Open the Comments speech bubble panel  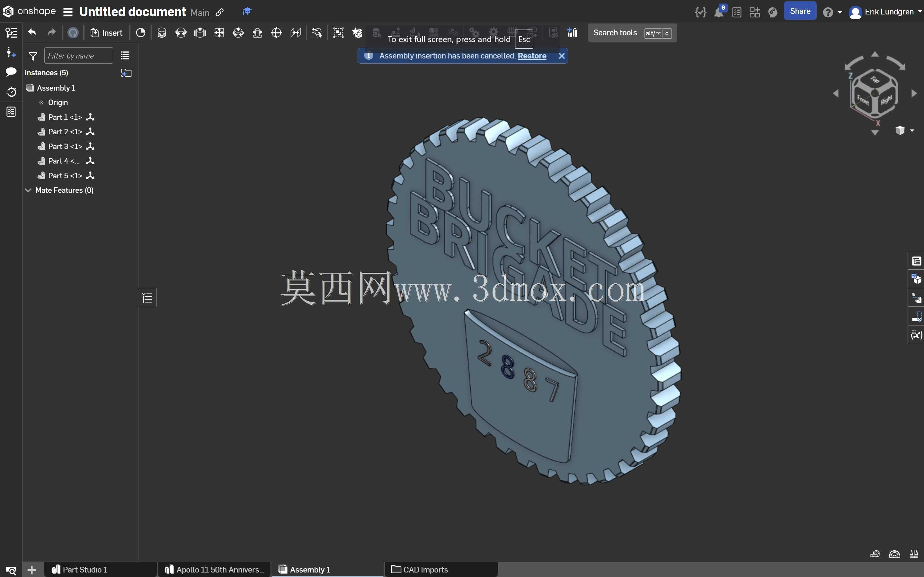click(x=11, y=72)
